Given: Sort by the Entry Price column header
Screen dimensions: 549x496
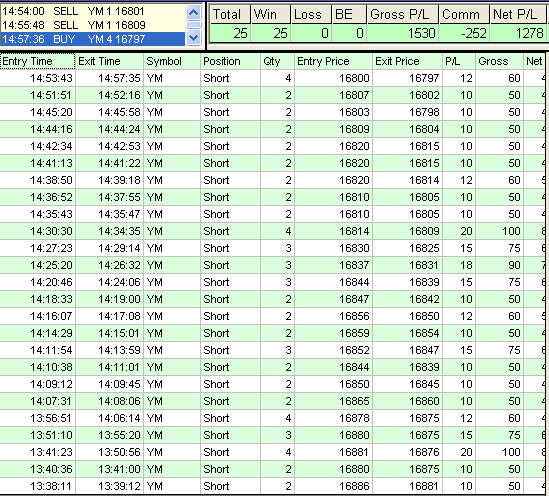Looking at the screenshot, I should point(333,61).
